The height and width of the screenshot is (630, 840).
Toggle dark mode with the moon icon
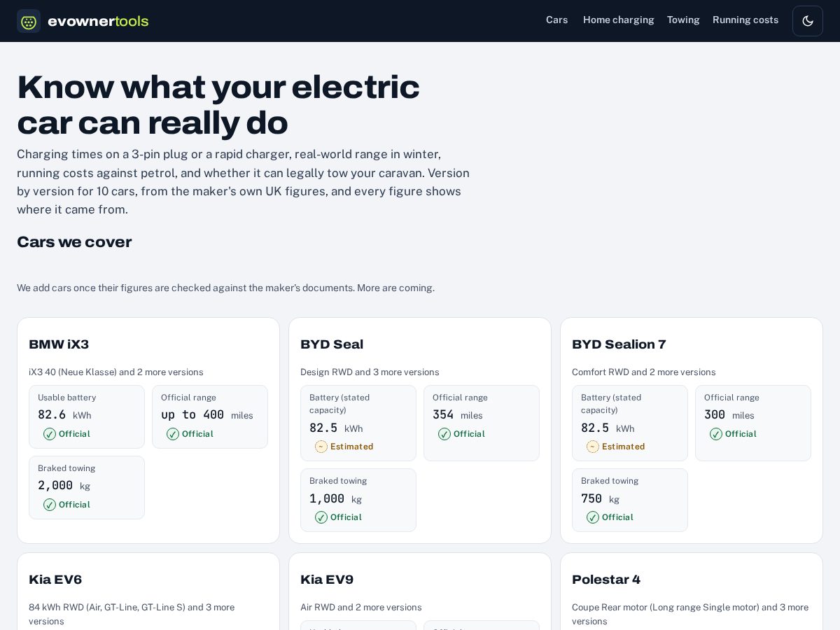[808, 21]
